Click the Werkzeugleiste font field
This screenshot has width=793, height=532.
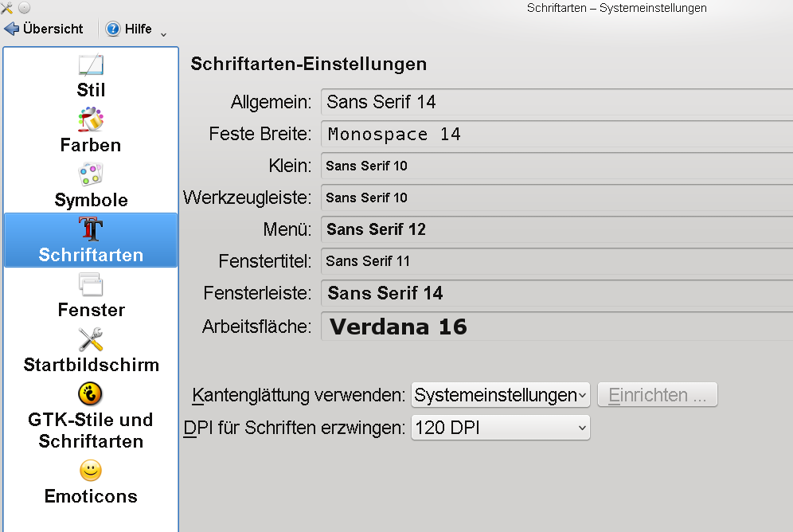tap(557, 198)
